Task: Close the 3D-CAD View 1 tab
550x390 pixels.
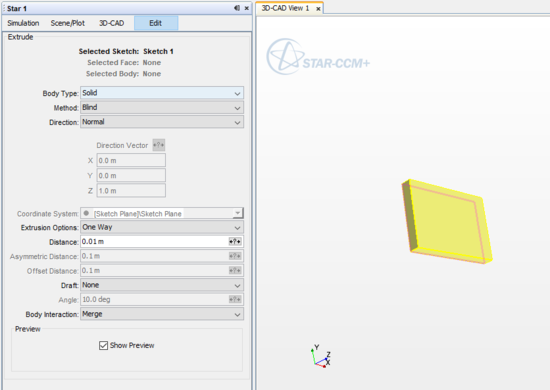Action: [x=318, y=9]
